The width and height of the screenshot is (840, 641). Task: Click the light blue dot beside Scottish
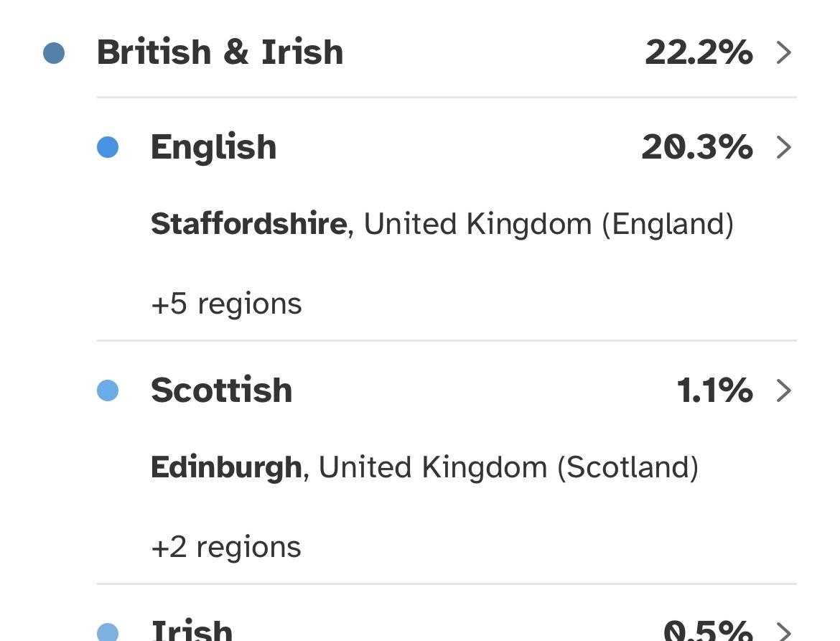tap(108, 390)
